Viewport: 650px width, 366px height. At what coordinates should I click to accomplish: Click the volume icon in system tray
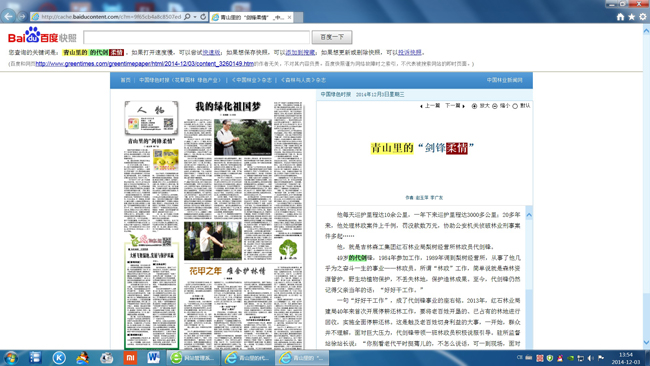point(590,358)
